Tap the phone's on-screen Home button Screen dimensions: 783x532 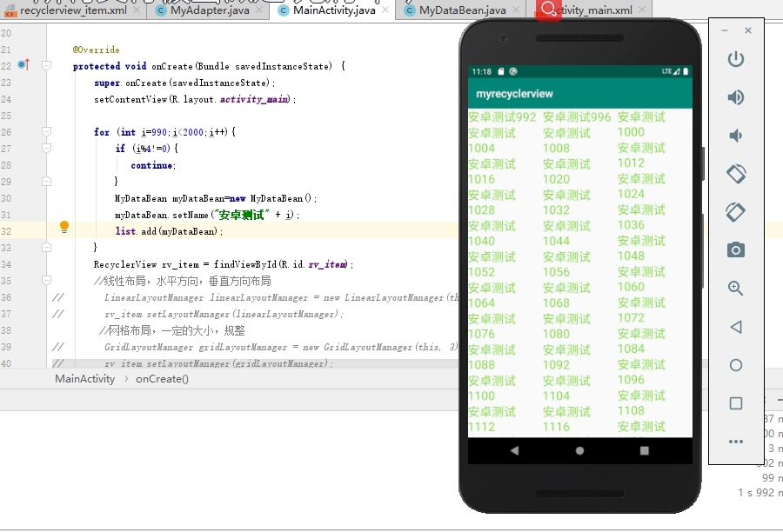[x=579, y=450]
